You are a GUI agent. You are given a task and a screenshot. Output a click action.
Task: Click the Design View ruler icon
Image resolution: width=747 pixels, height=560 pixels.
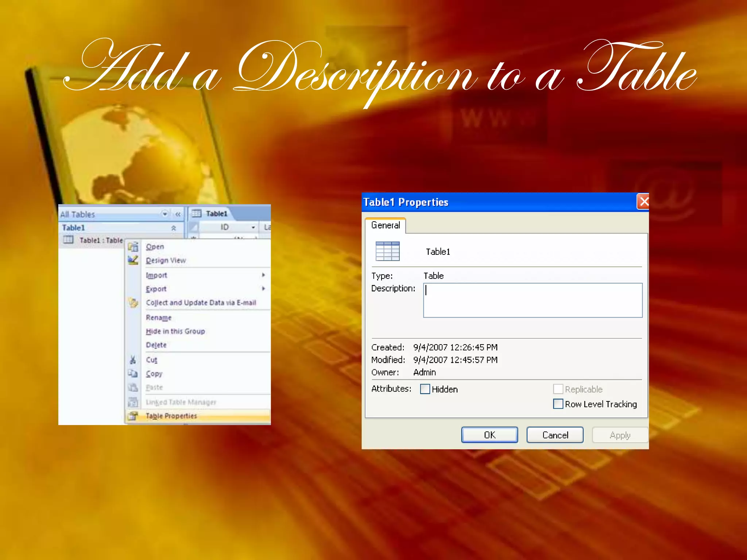pos(133,260)
